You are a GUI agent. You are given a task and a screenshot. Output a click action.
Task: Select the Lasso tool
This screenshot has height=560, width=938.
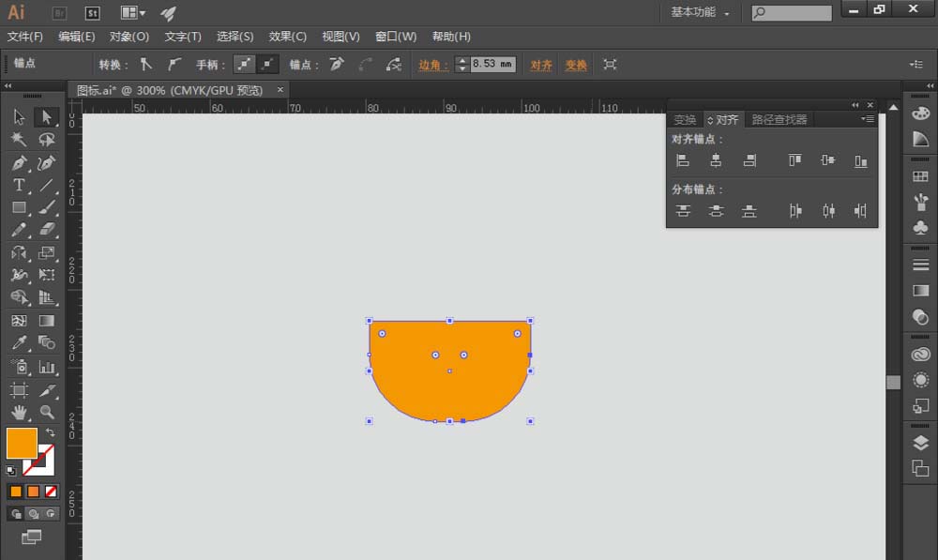click(x=46, y=140)
